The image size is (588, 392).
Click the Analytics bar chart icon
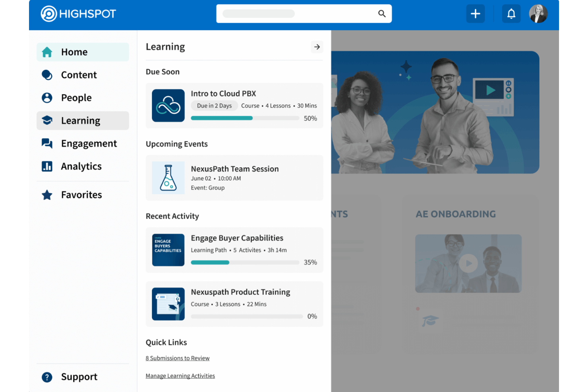pos(47,166)
